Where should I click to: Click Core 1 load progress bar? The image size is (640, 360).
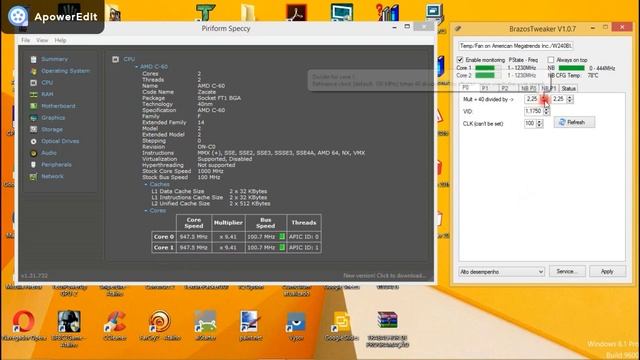[x=488, y=68]
